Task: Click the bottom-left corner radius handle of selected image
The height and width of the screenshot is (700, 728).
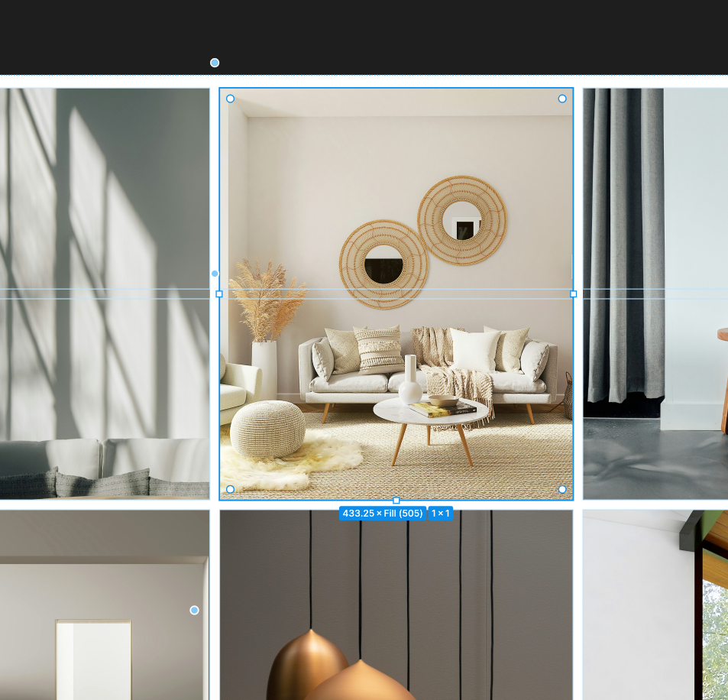Action: coord(230,489)
